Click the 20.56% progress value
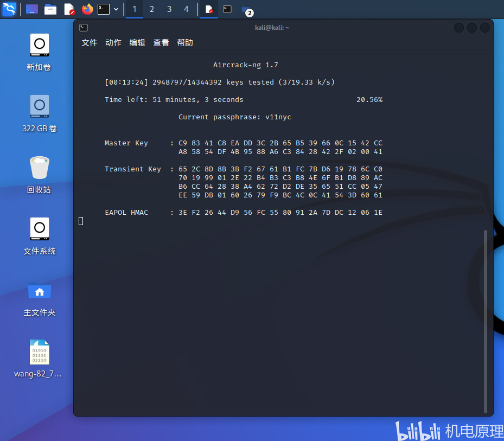This screenshot has height=441, width=504. point(369,100)
